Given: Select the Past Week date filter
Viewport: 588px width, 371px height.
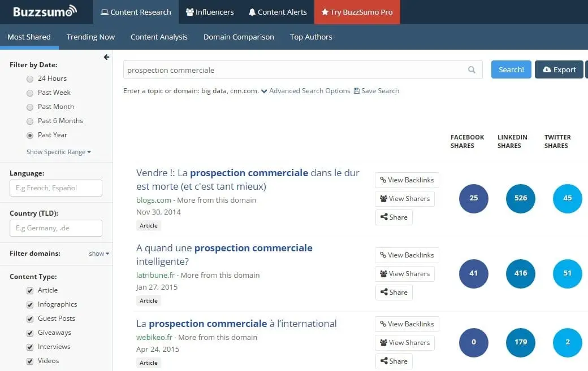Looking at the screenshot, I should click(x=30, y=93).
